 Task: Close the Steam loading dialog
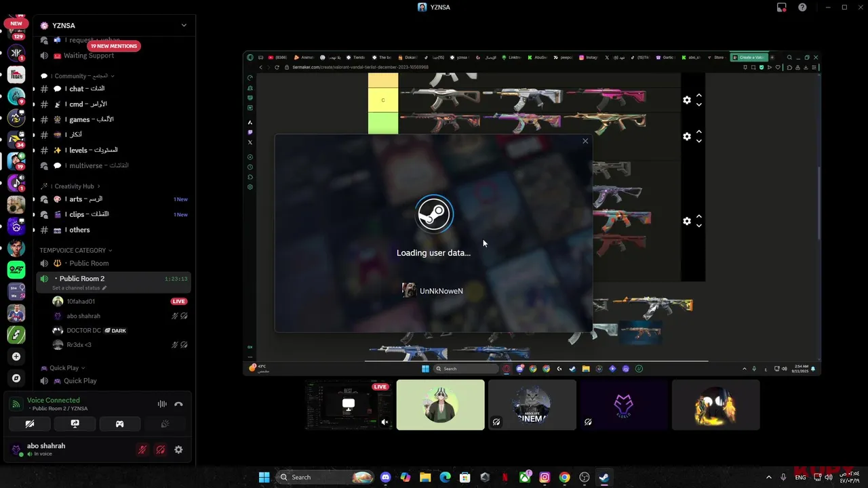click(585, 141)
